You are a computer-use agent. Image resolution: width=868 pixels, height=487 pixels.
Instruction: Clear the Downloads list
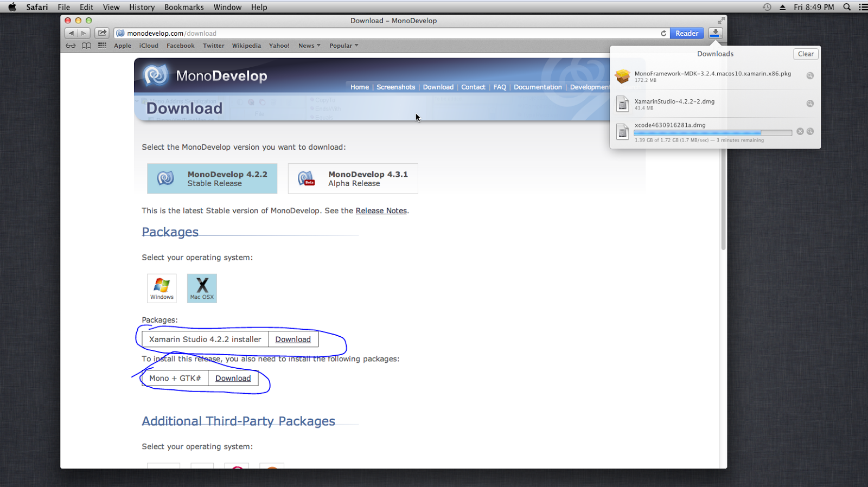806,54
